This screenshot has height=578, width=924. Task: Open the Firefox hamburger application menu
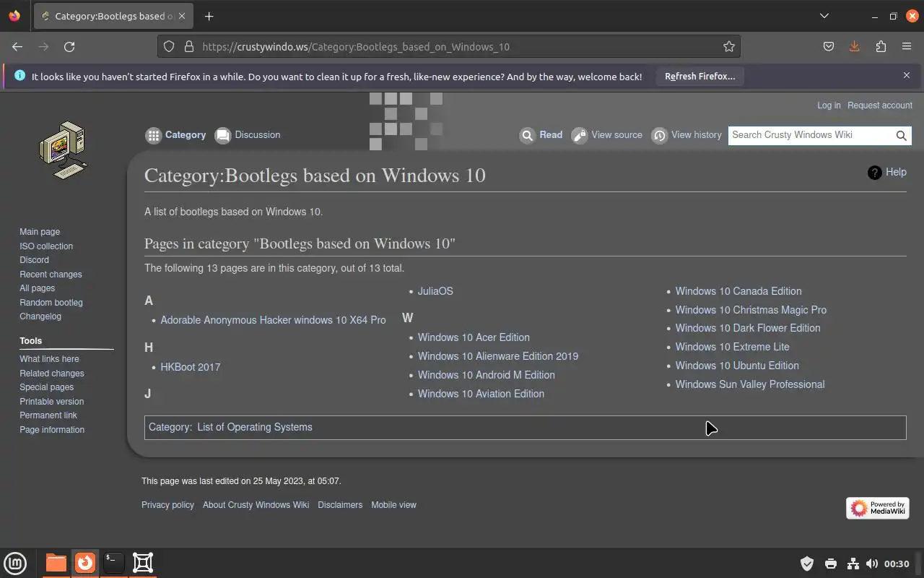click(x=907, y=46)
